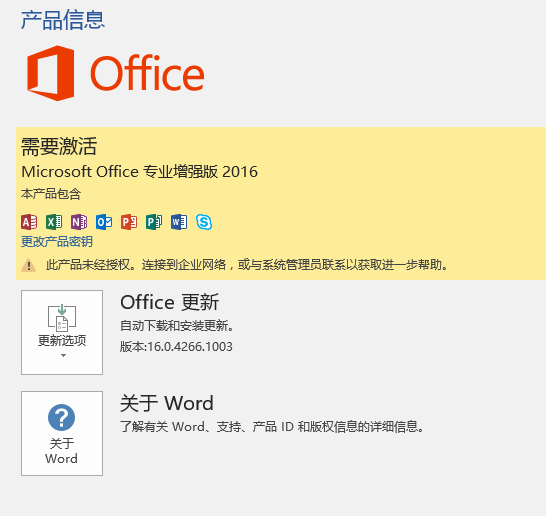Click the blue question mark icon
The width and height of the screenshot is (548, 519).
click(x=62, y=418)
